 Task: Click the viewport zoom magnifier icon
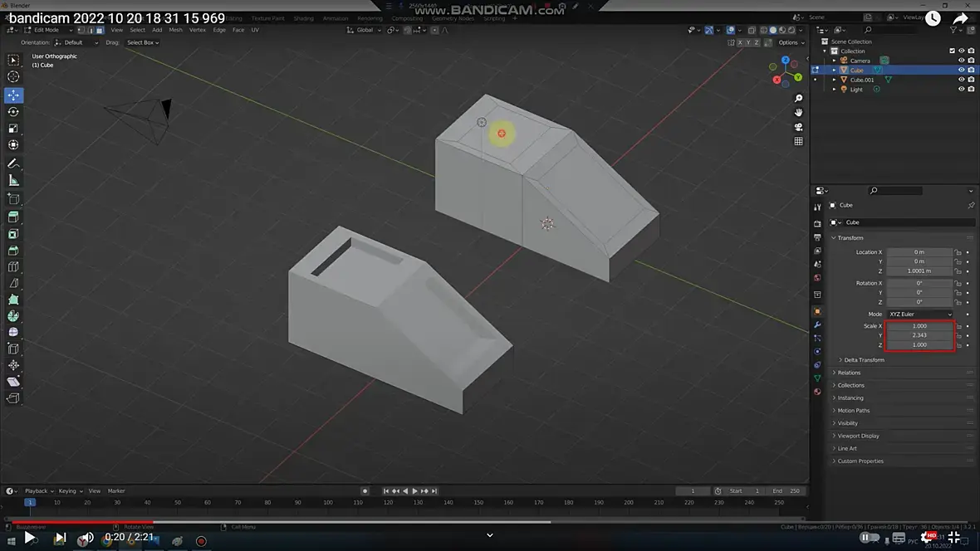(x=798, y=99)
